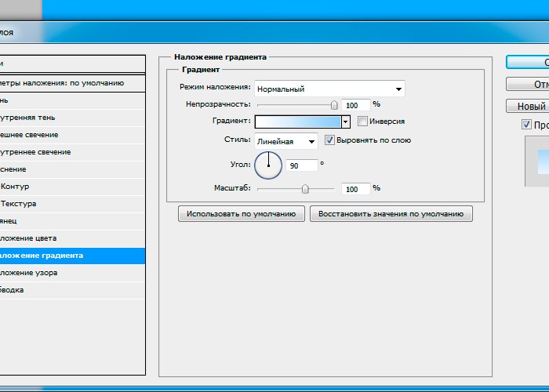Click the Новый стиль button
549x392 pixels.
527,106
